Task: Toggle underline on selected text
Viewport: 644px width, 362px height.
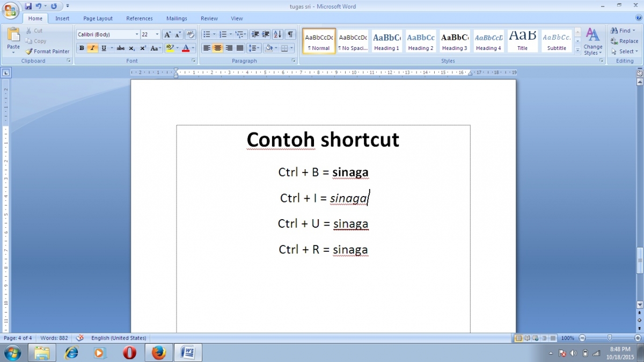Action: pyautogui.click(x=103, y=48)
